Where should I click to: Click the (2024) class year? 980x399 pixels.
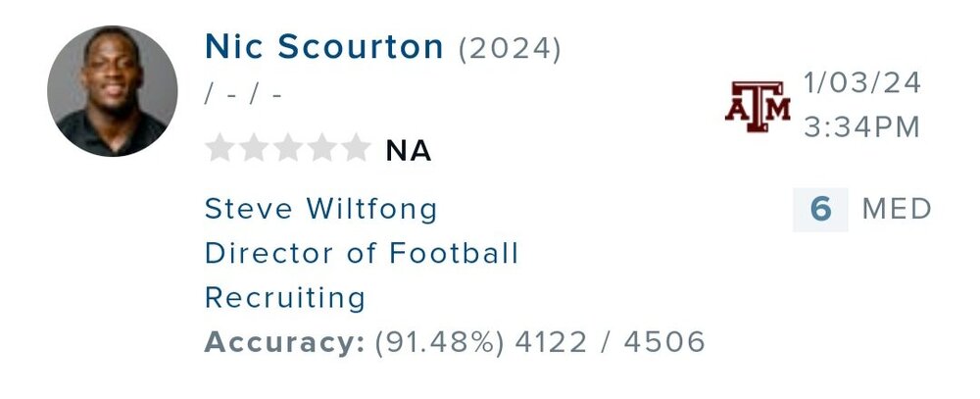(511, 47)
